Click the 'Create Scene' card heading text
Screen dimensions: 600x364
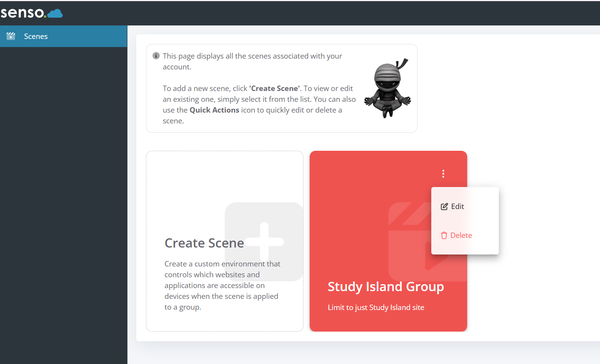(x=204, y=243)
